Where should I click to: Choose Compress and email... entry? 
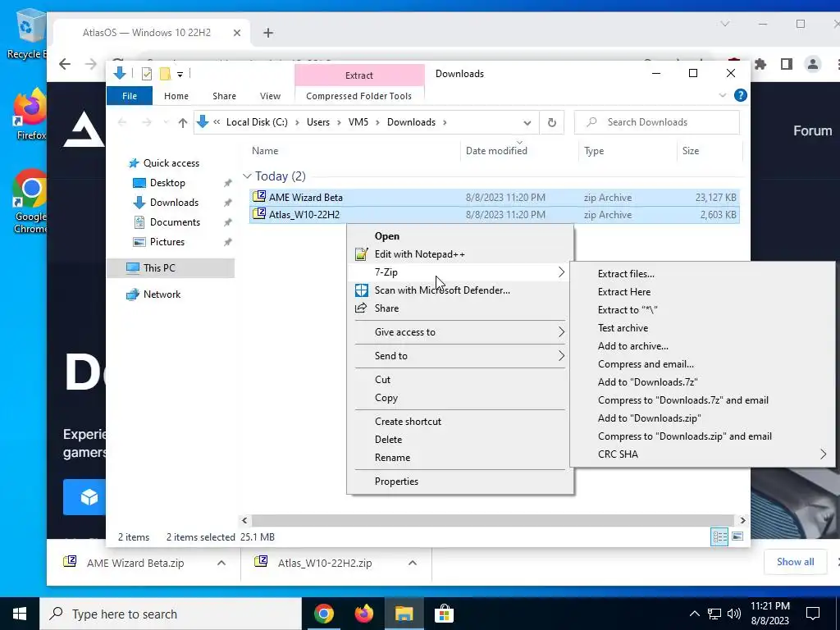point(646,364)
